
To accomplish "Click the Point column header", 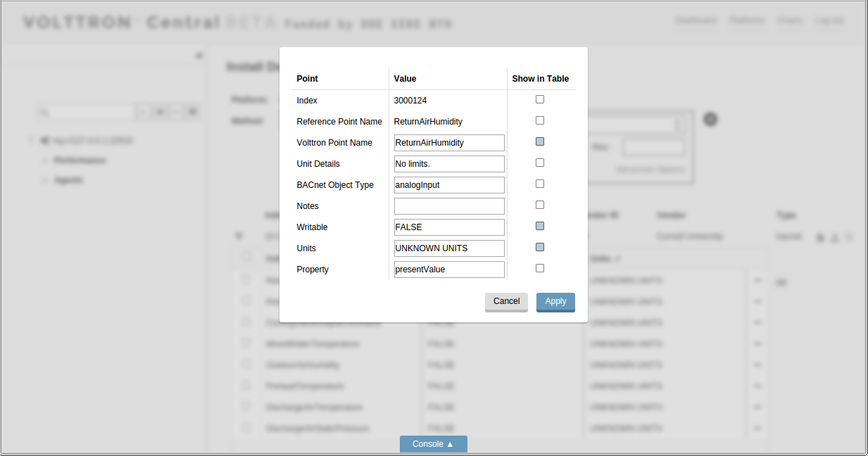I will (x=308, y=79).
